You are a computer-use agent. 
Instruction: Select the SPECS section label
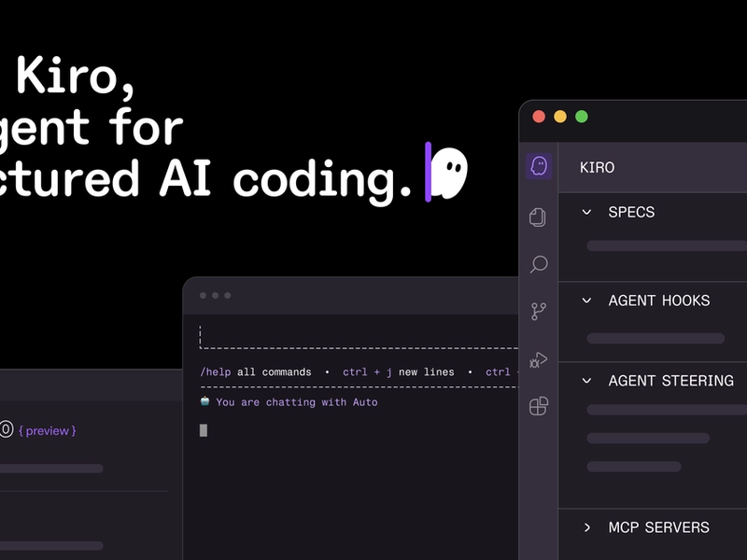[x=631, y=213]
